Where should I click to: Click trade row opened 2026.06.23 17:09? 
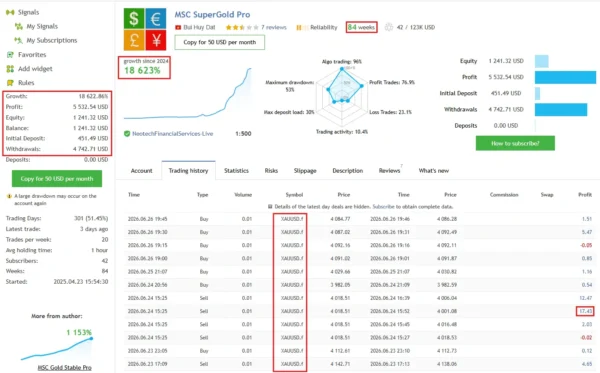(360, 364)
